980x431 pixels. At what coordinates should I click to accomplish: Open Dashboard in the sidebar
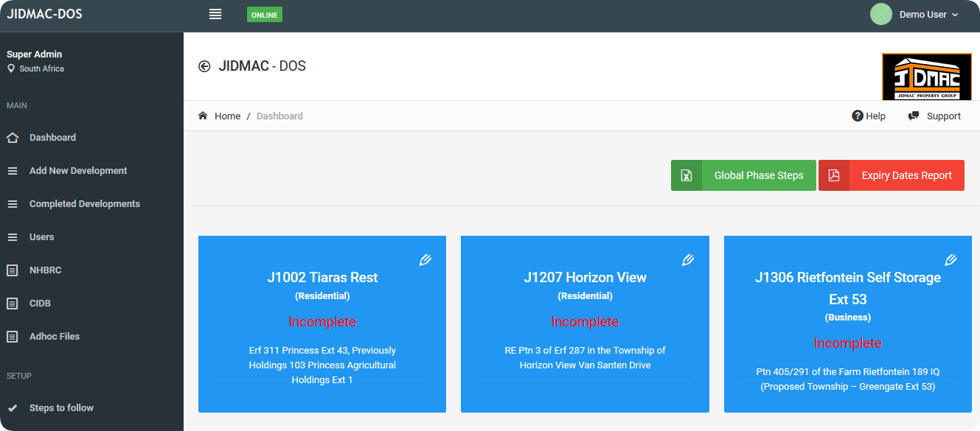pyautogui.click(x=52, y=138)
